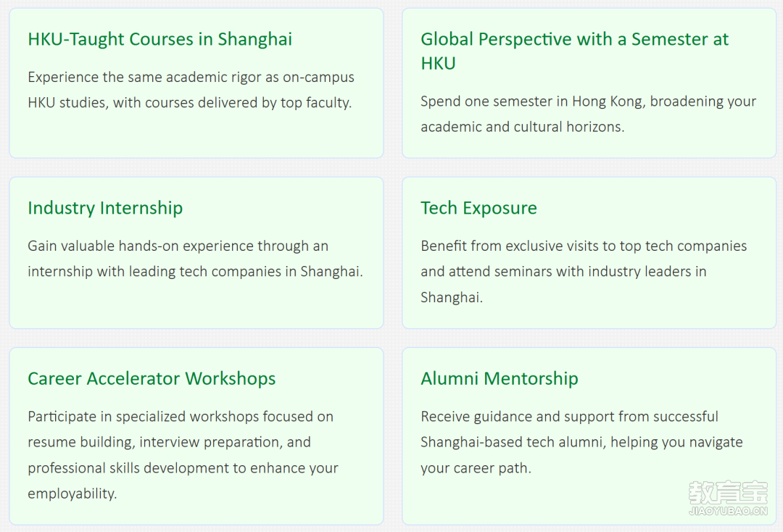This screenshot has width=783, height=532.
Task: Click the JIAOYUBAO.CN watermark logo
Action: pos(728,511)
